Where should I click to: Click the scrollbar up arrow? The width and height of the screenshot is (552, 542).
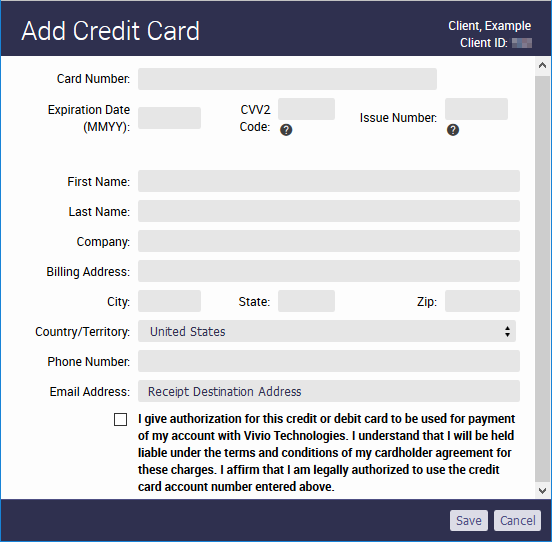coord(542,65)
